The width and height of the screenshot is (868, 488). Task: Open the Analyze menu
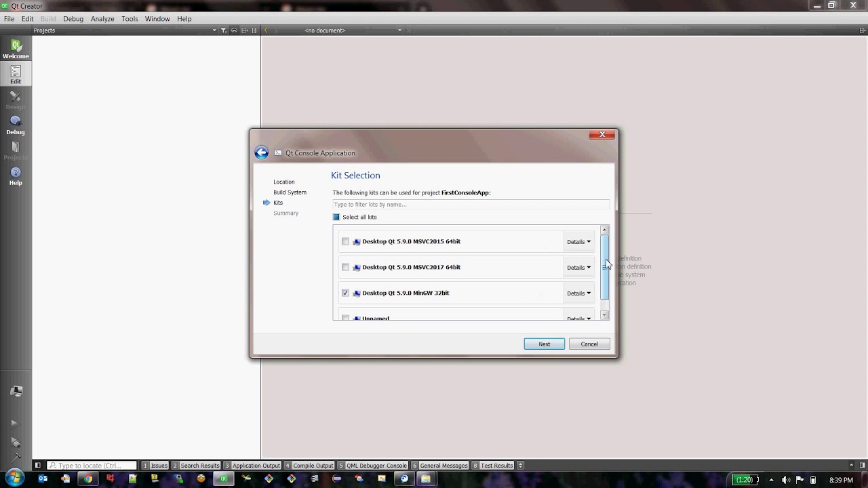[102, 19]
